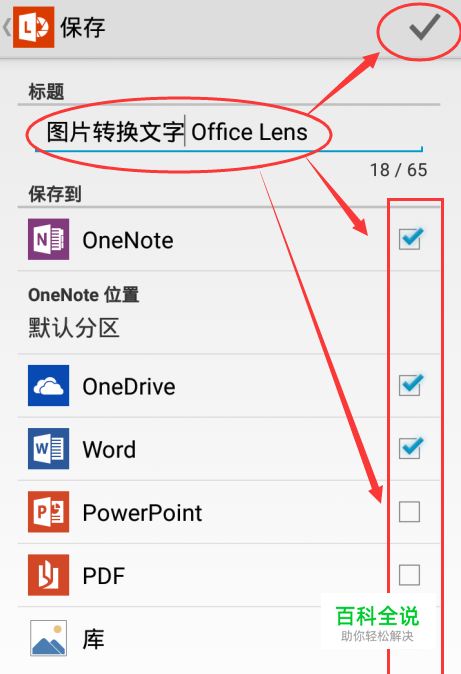The height and width of the screenshot is (674, 461).
Task: Go back using the left chevron
Action: pos(6,27)
